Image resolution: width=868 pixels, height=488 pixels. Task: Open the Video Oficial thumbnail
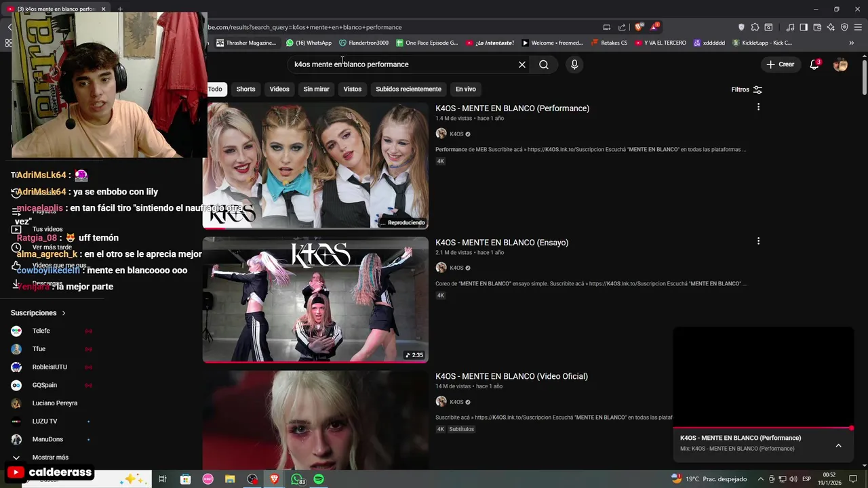coord(315,420)
